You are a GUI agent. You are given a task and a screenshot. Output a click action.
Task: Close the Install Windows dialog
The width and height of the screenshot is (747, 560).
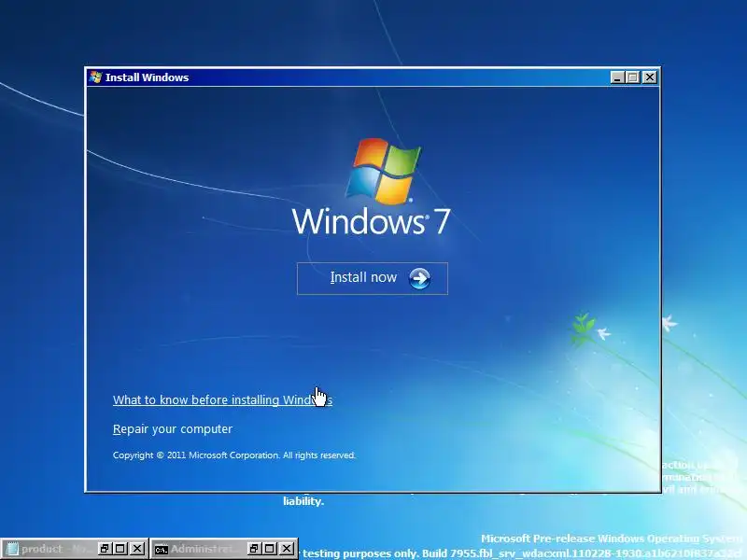(649, 77)
